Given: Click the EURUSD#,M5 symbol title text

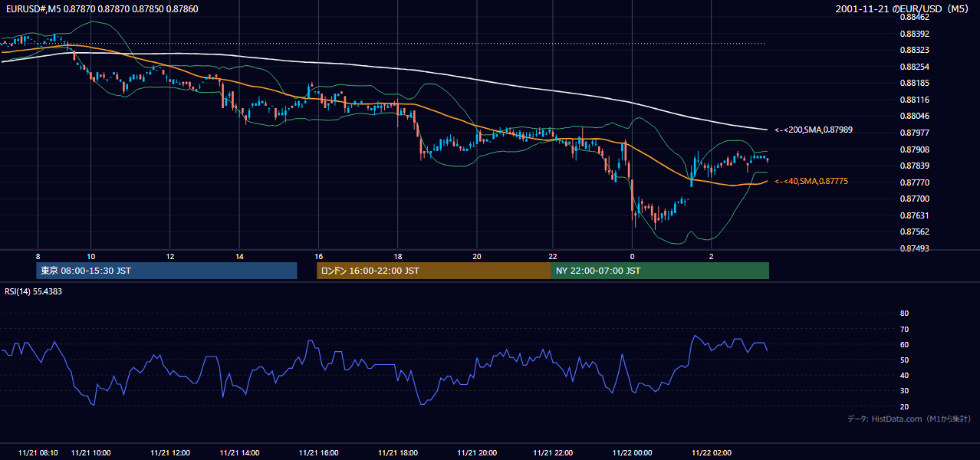Looking at the screenshot, I should coord(33,8).
